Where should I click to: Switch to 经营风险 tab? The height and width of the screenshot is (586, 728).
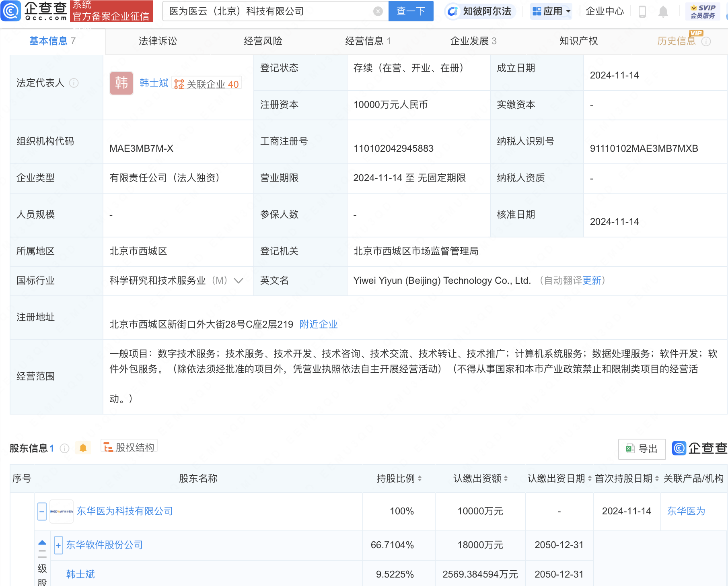(263, 41)
